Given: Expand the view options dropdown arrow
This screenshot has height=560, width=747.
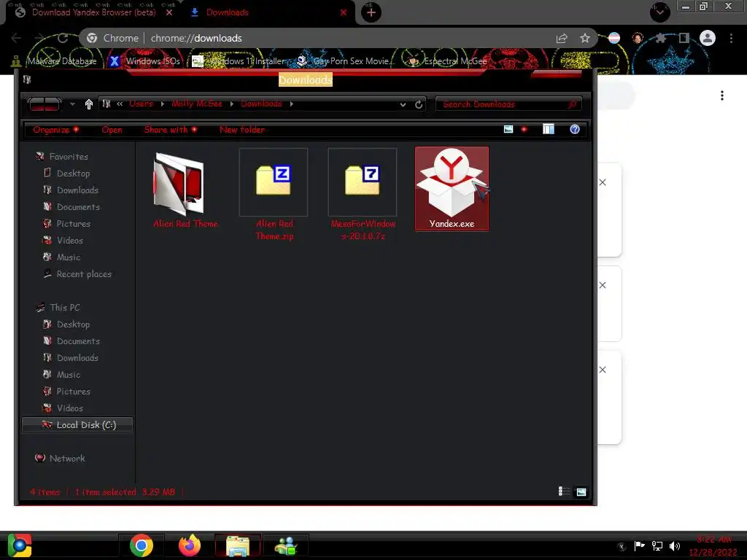Looking at the screenshot, I should [524, 130].
